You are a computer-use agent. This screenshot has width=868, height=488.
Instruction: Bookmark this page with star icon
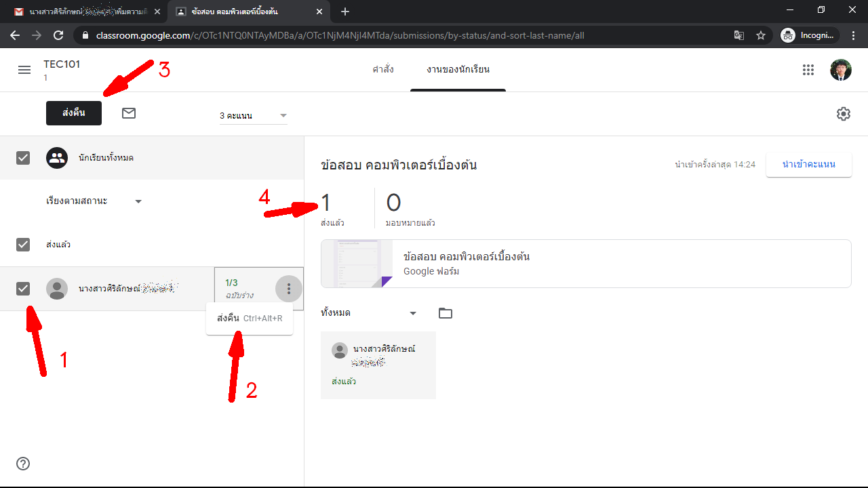pyautogui.click(x=761, y=35)
